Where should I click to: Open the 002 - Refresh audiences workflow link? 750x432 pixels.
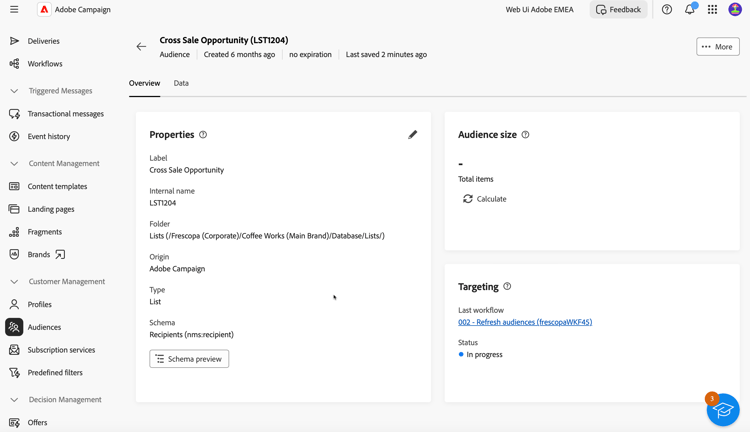(x=525, y=322)
